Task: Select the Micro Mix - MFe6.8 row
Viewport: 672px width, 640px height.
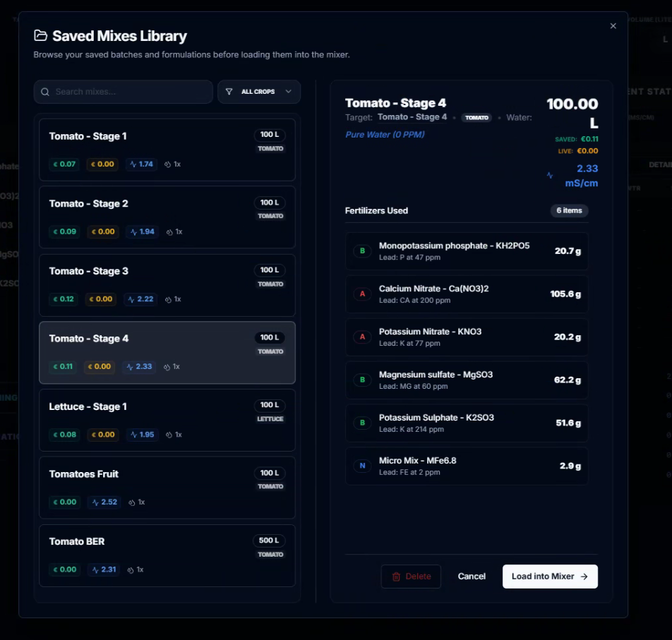Action: coord(467,466)
